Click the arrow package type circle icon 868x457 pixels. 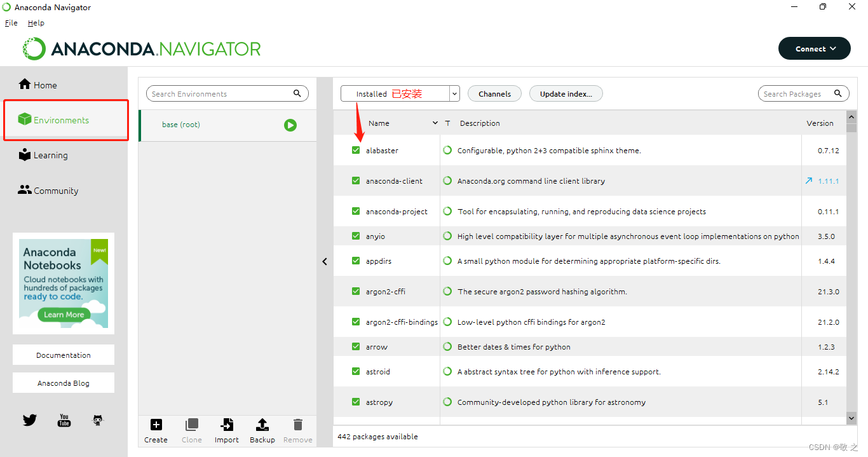tap(447, 346)
